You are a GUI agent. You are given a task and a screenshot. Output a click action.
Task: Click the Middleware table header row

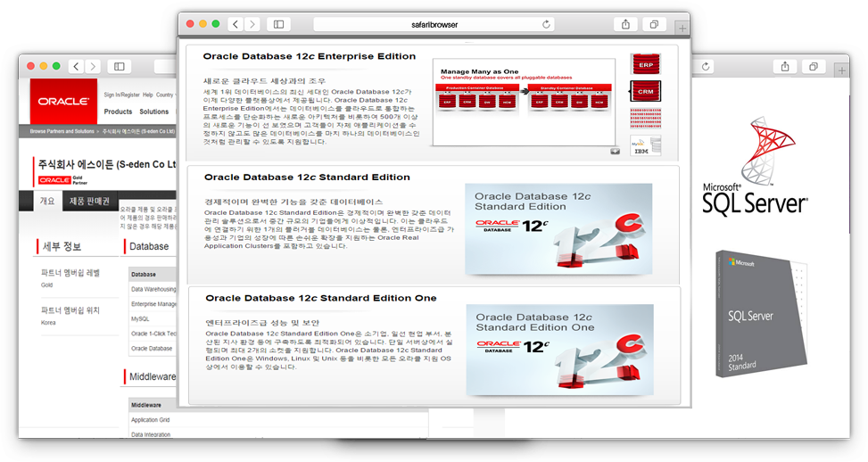coord(154,405)
